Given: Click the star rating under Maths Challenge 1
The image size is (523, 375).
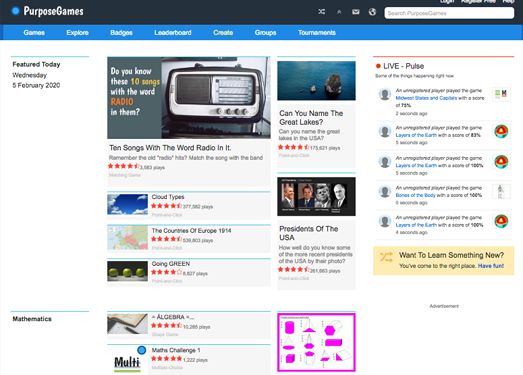Looking at the screenshot, I should (x=166, y=359).
